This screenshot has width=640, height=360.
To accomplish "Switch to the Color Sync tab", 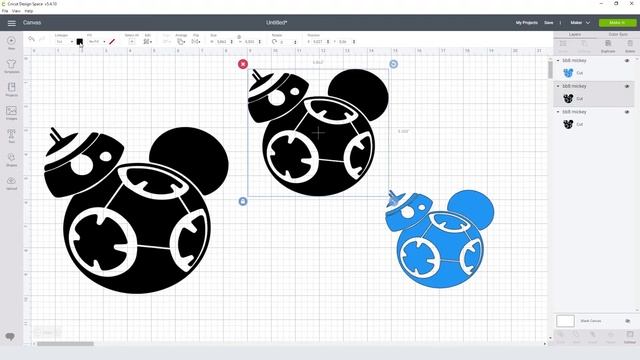I will coord(618,34).
